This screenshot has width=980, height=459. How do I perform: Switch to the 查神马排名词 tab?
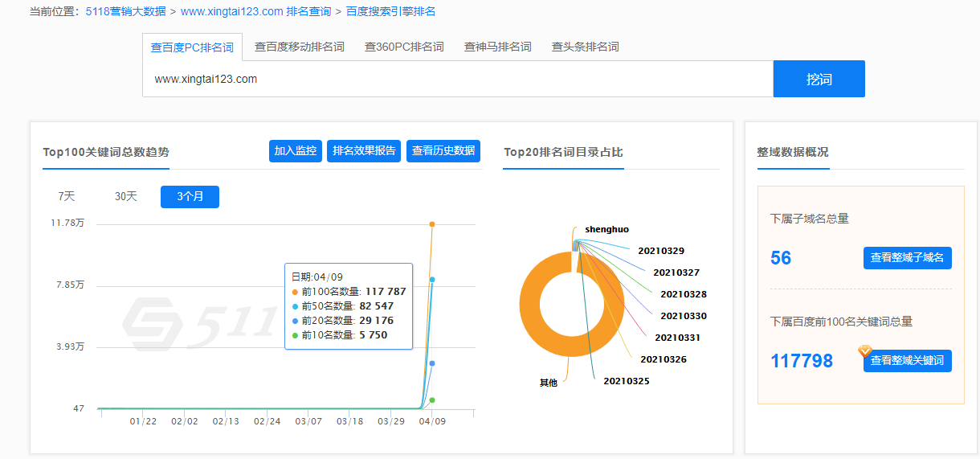coord(498,47)
